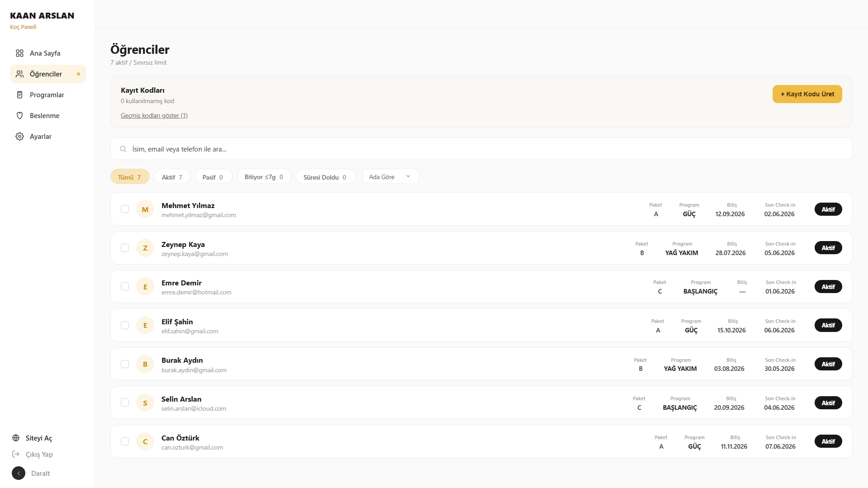Click Burak Aydın's B avatar
Screen dimensions: 868x488
tap(145, 364)
